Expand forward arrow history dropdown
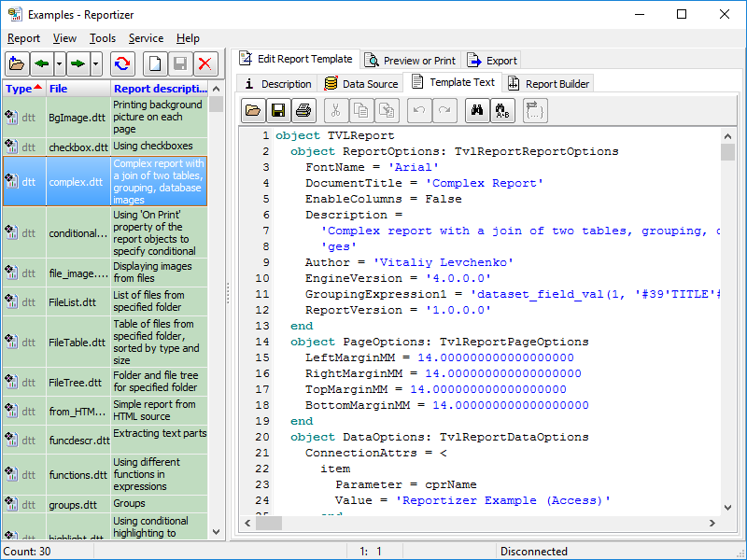This screenshot has width=747, height=560. [x=96, y=63]
